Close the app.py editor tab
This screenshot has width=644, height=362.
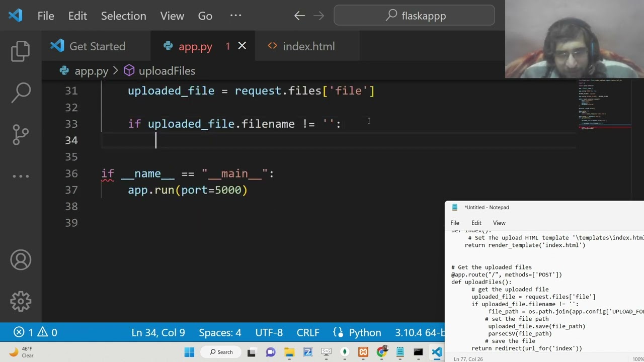click(242, 46)
